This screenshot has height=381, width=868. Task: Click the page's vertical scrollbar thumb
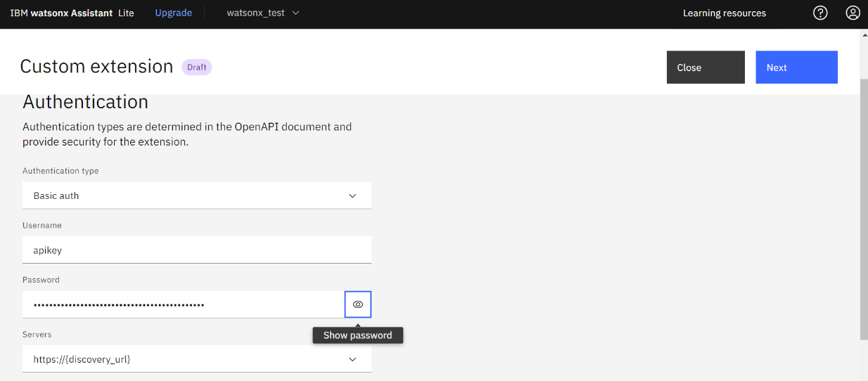(863, 211)
